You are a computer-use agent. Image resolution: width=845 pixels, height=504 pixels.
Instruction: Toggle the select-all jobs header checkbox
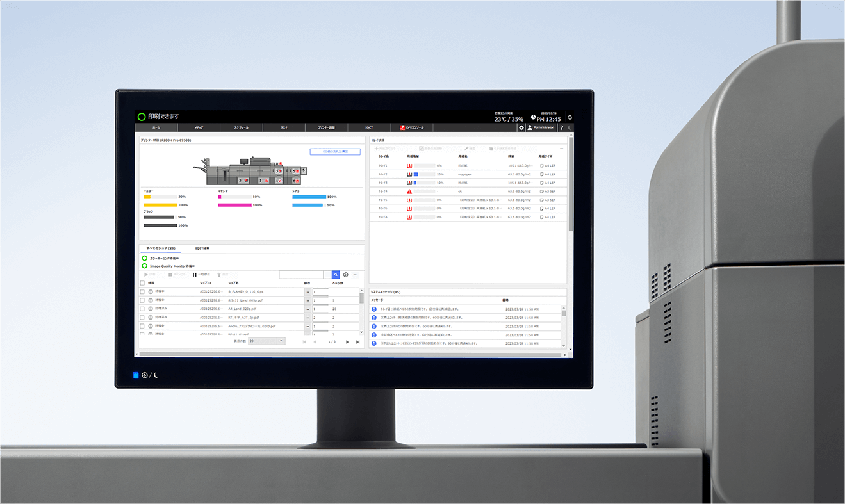[x=142, y=283]
